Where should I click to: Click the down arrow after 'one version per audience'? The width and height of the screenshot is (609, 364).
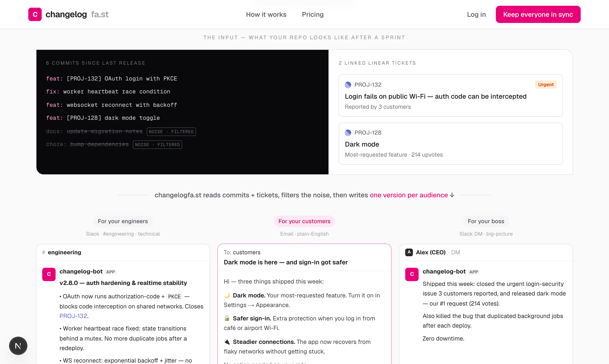coord(452,195)
